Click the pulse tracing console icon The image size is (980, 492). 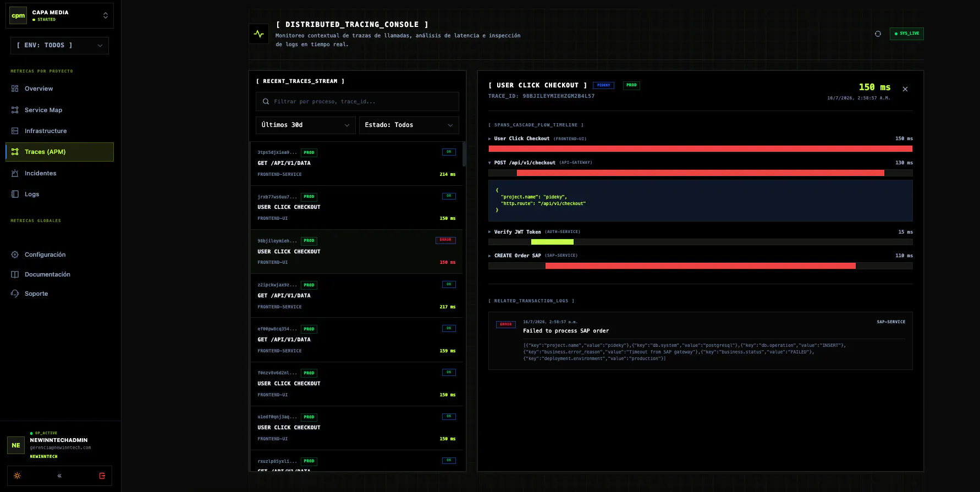click(259, 34)
